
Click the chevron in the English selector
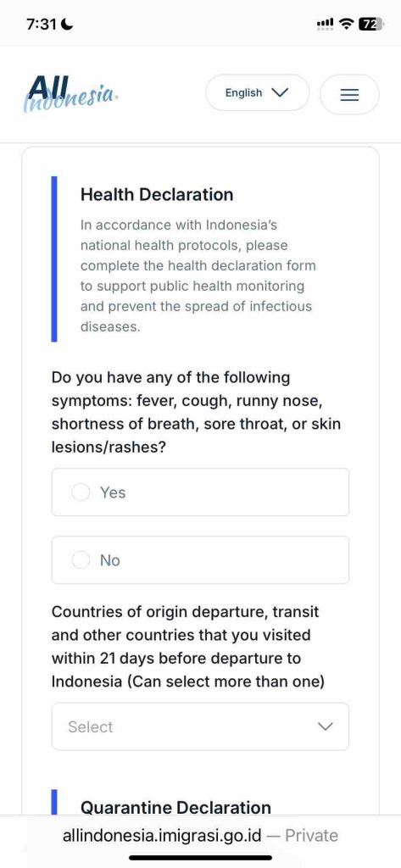(x=281, y=93)
